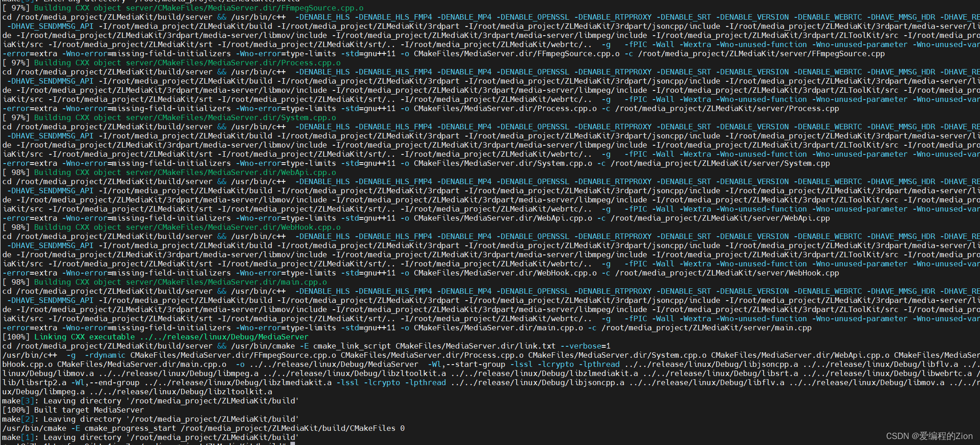Select the 'Building CXX object' Process.cpp.o line
This screenshot has width=980, height=445.
click(x=171, y=63)
